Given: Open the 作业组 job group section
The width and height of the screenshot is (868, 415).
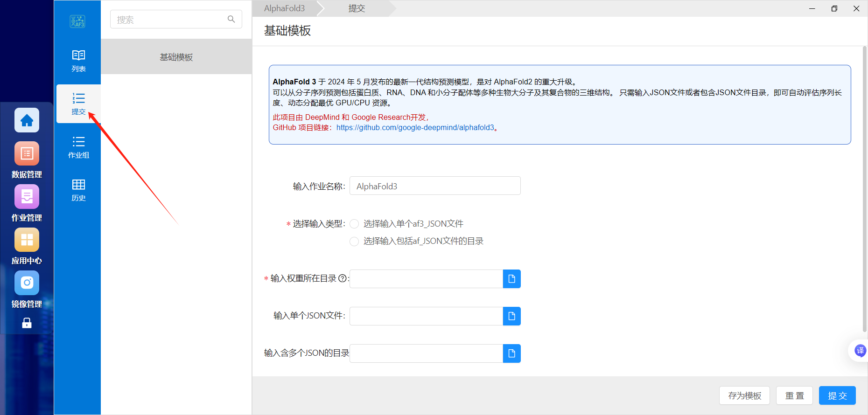Looking at the screenshot, I should pyautogui.click(x=78, y=147).
